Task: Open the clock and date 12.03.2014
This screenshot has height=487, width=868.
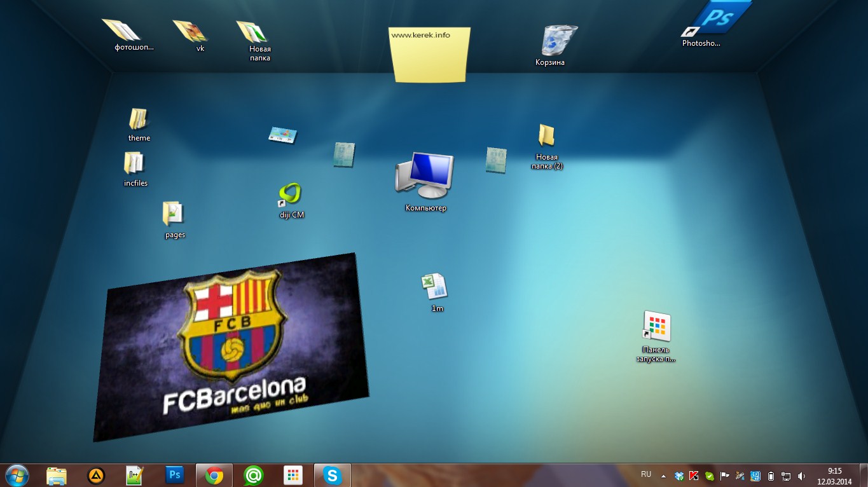Action: click(834, 476)
